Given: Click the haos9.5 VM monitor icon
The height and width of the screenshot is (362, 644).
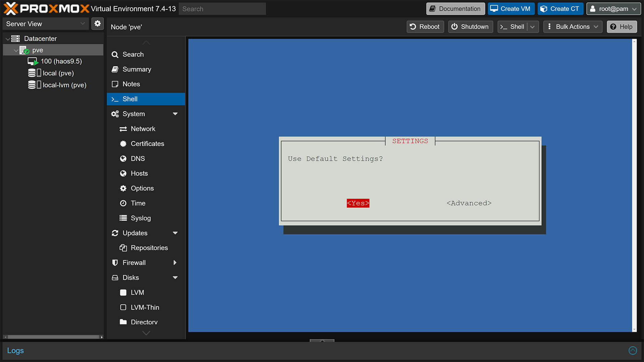Looking at the screenshot, I should 33,61.
